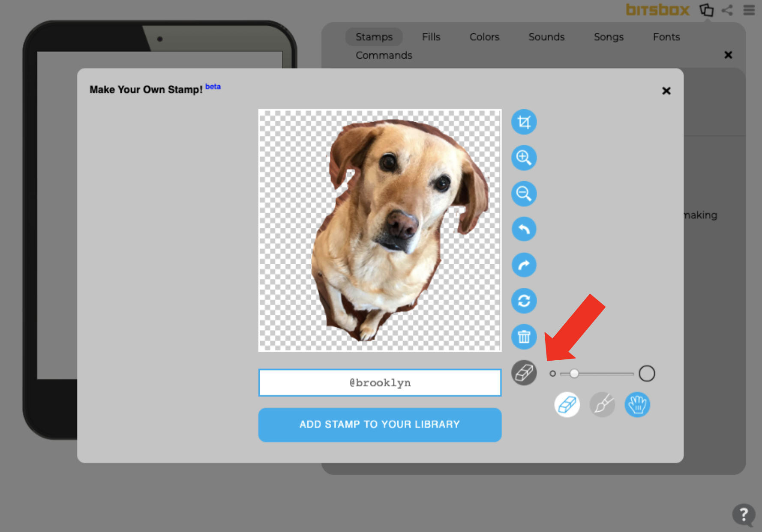Delete the image with trash icon
Screen dimensions: 762x532
coord(524,337)
